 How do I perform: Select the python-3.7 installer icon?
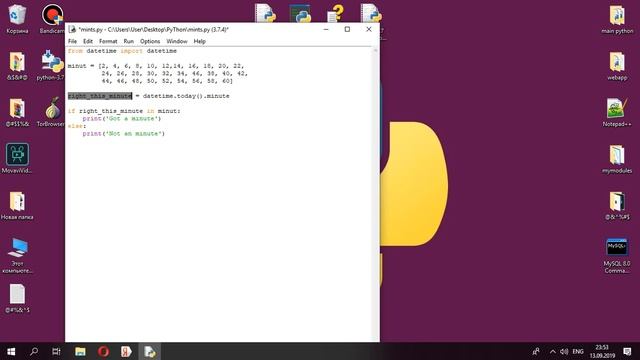tap(52, 66)
